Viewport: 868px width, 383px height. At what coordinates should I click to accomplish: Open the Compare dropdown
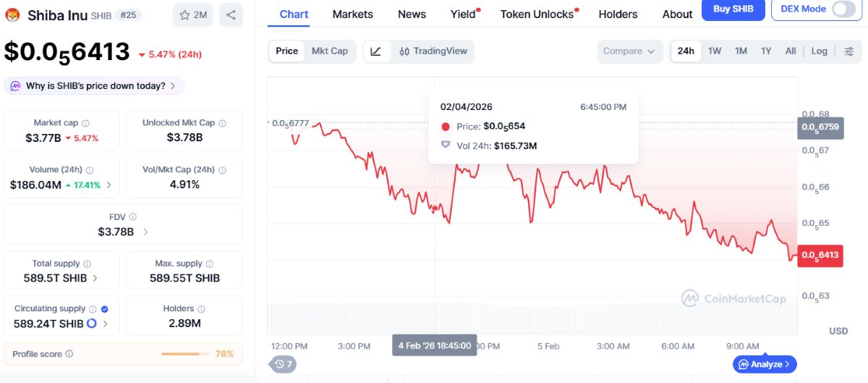click(x=629, y=51)
